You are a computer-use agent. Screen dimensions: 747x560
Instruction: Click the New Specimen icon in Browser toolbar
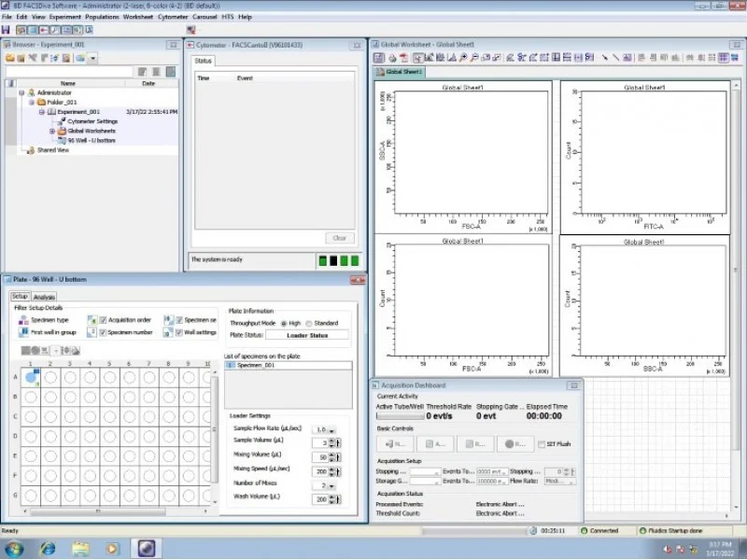click(33, 58)
